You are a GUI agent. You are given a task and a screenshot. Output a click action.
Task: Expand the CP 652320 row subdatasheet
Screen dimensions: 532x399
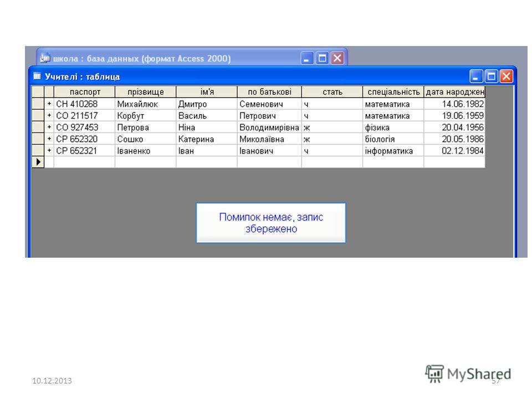[x=49, y=139]
